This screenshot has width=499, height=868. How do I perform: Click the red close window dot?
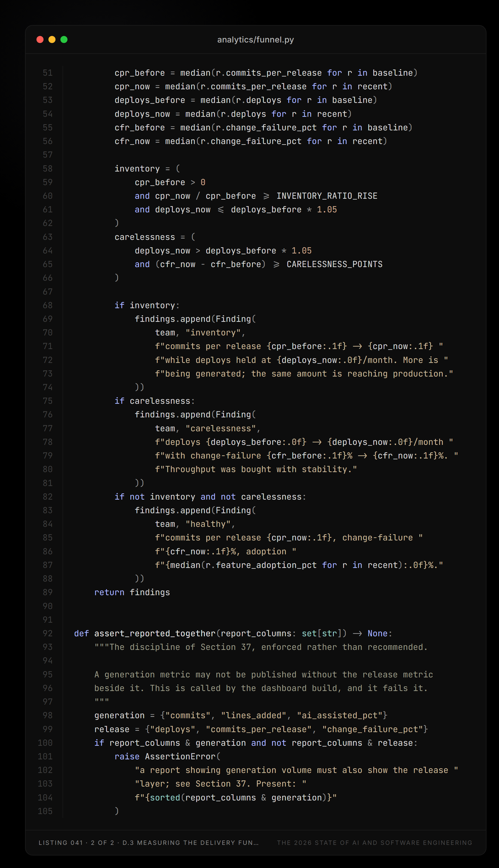tap(40, 39)
